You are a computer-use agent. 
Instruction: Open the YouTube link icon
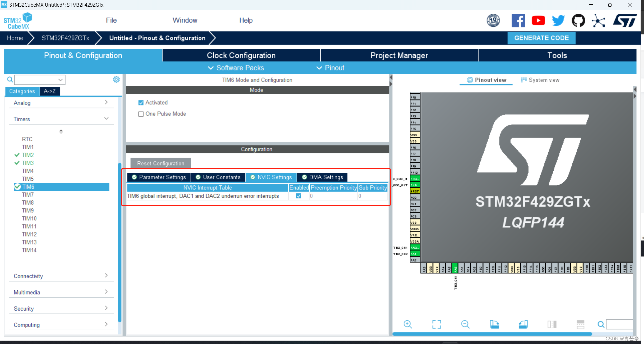click(538, 21)
